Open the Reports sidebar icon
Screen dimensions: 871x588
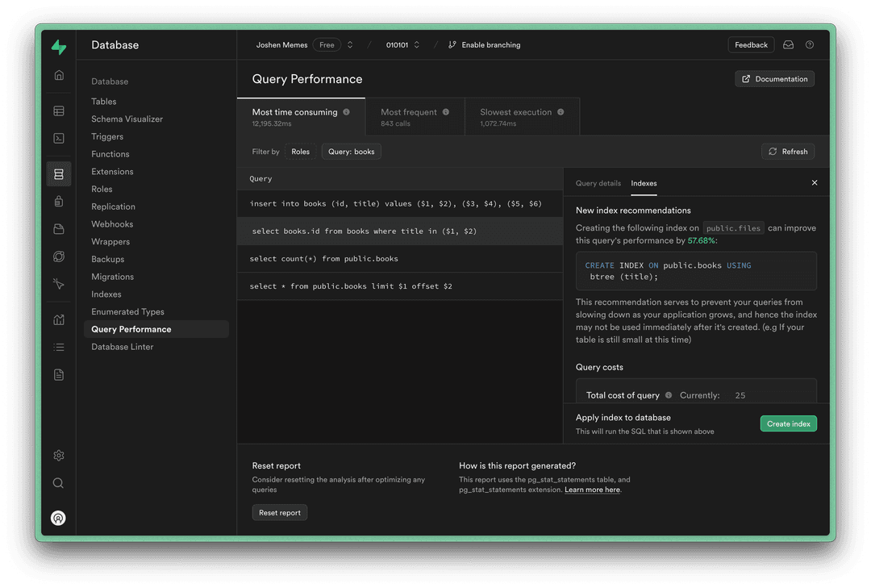pyautogui.click(x=58, y=319)
